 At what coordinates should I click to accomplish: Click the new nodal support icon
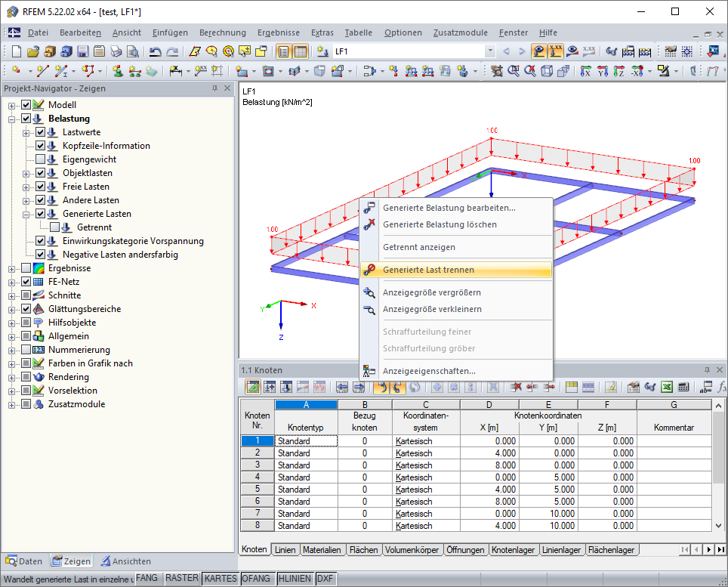tap(118, 71)
